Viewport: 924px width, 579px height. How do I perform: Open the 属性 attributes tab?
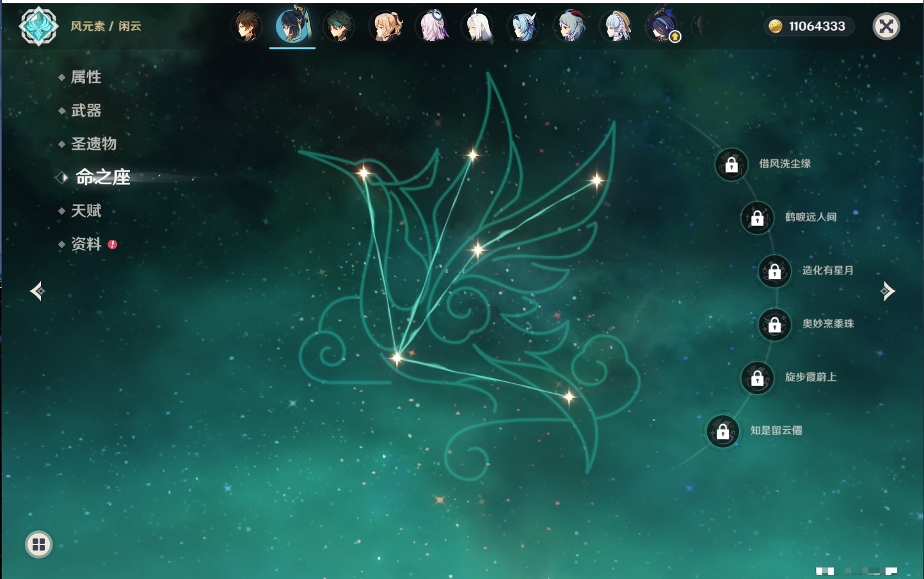click(86, 77)
